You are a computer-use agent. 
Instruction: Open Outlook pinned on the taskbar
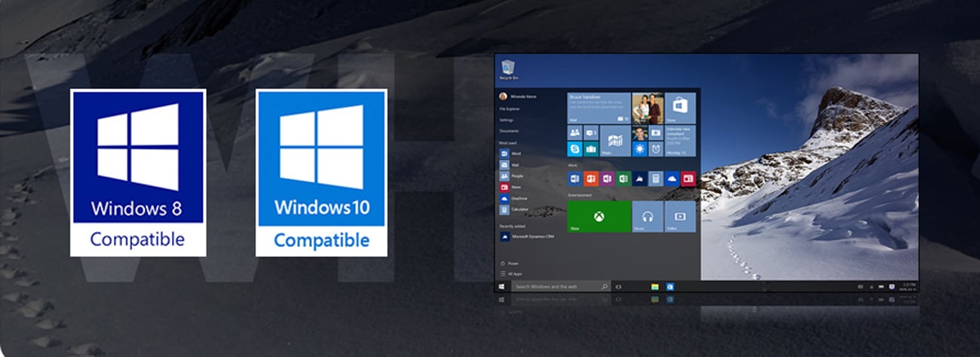click(x=670, y=286)
